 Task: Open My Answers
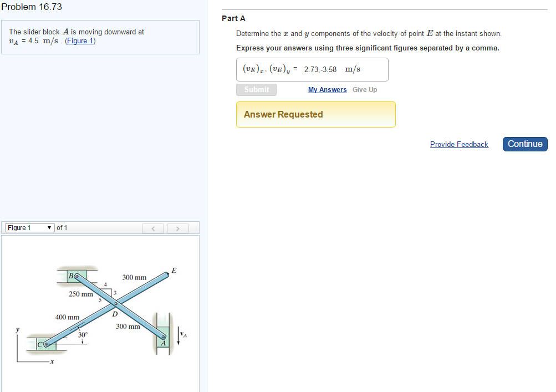[327, 89]
